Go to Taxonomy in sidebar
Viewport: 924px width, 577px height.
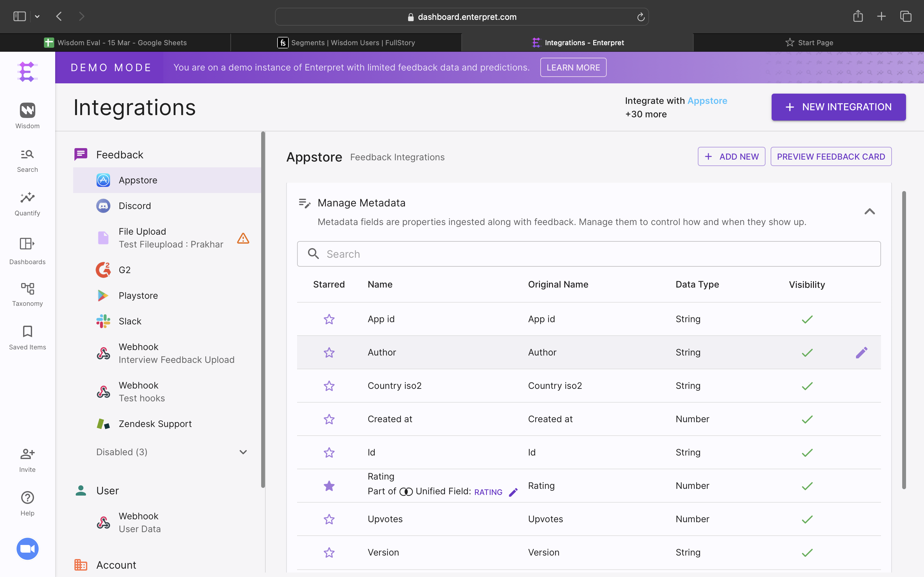[27, 289]
